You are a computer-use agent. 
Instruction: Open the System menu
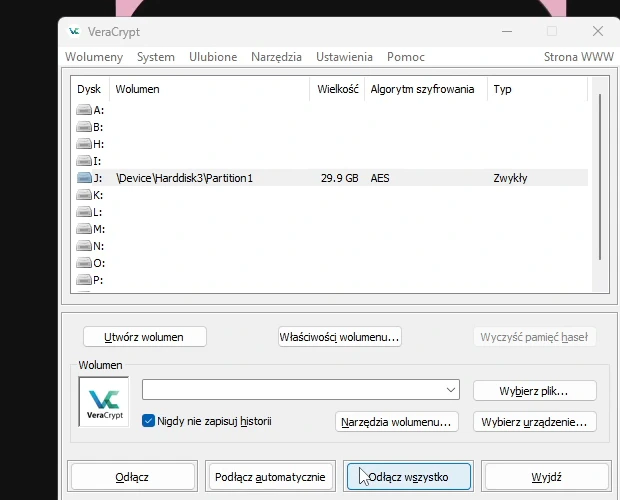coord(156,57)
